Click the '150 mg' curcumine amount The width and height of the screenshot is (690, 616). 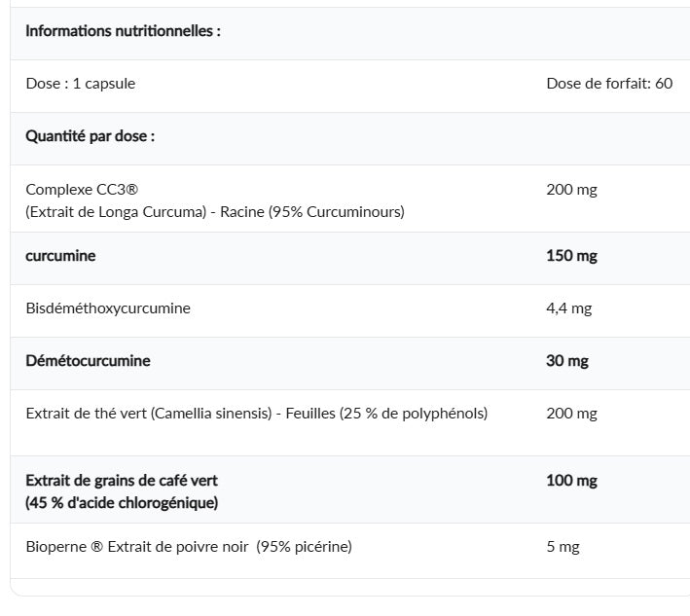(571, 256)
